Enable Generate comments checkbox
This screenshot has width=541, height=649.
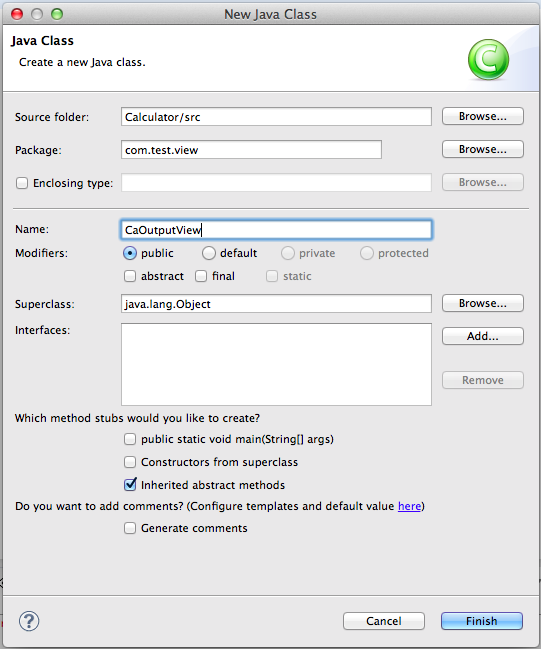(x=130, y=528)
